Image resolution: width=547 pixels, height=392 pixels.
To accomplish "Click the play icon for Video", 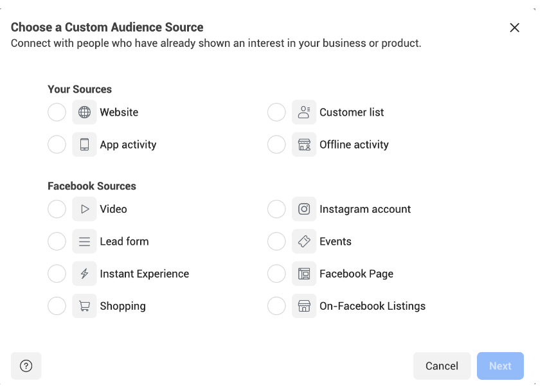I will point(84,209).
